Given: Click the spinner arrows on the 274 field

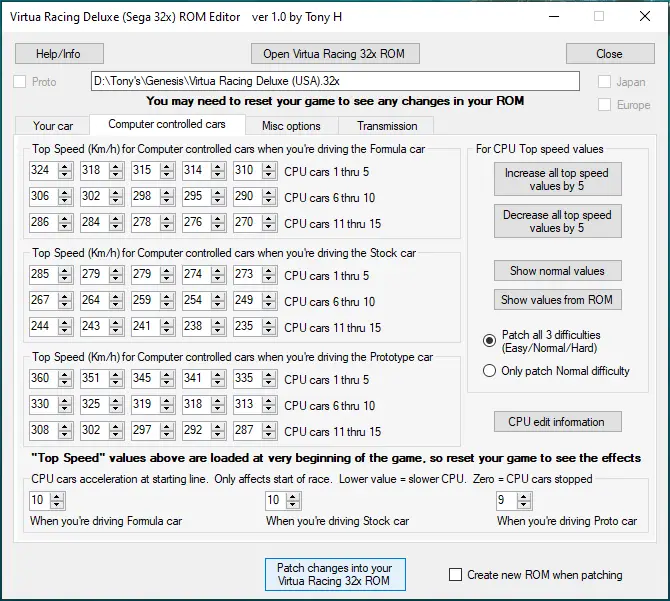Looking at the screenshot, I should click(x=218, y=275).
